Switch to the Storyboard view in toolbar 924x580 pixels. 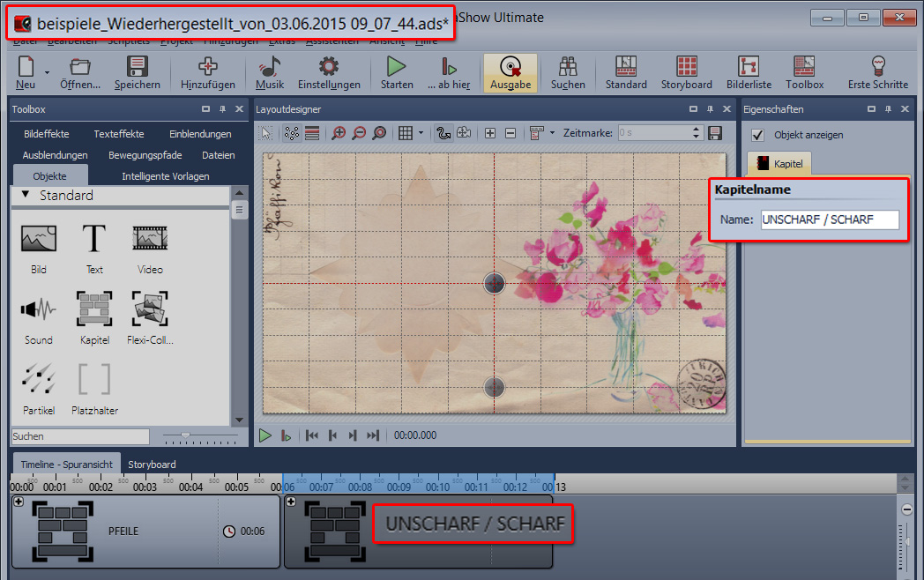[x=686, y=67]
